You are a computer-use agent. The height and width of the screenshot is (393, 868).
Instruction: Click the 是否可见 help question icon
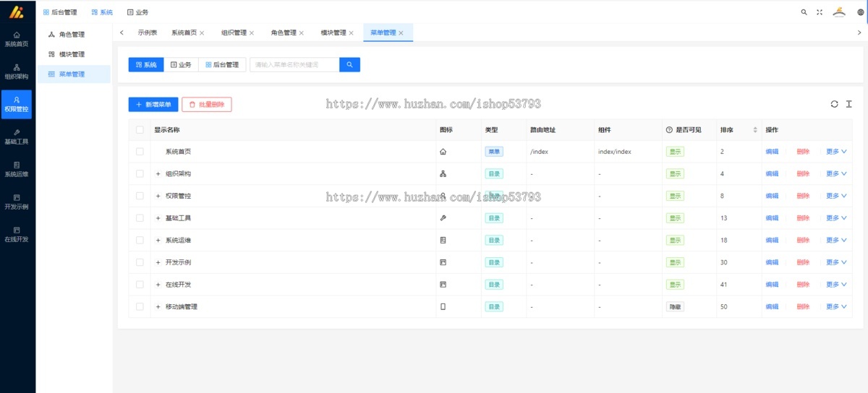(669, 130)
